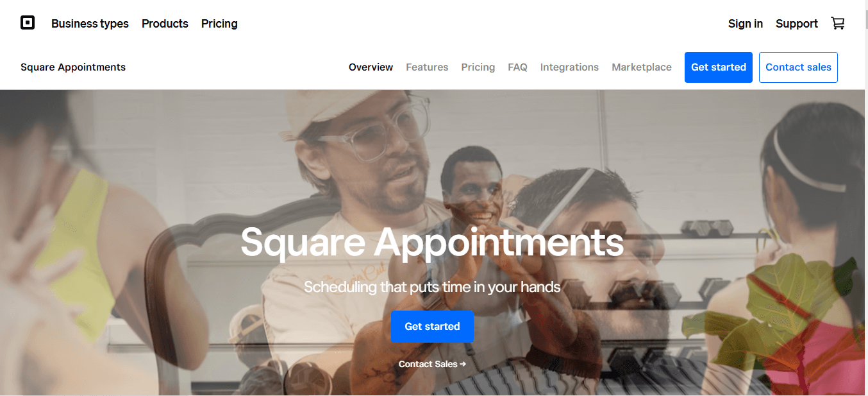The width and height of the screenshot is (868, 396).
Task: Open the Marketplace tab
Action: pos(642,67)
